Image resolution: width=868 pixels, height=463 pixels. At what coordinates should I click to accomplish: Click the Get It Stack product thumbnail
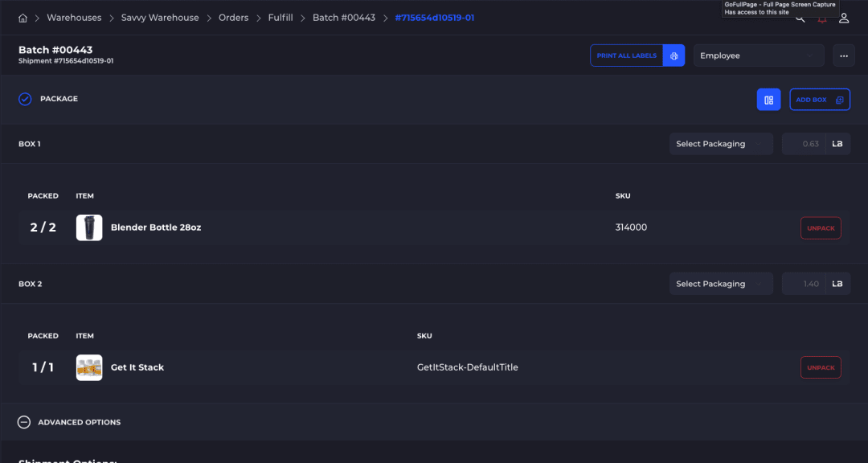point(89,367)
